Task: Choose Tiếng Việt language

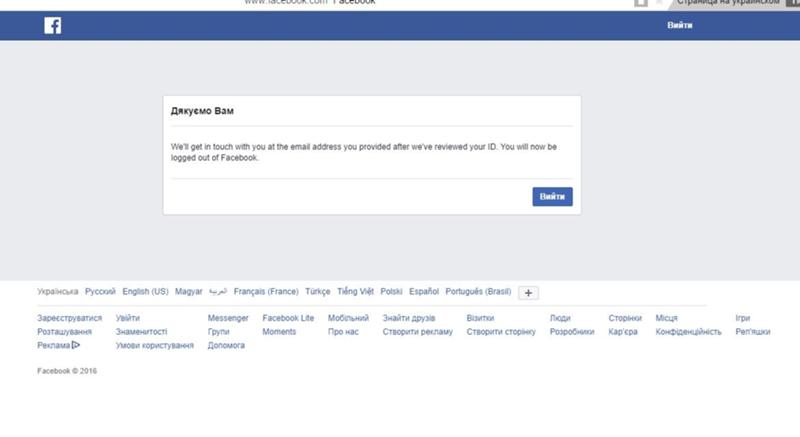Action: click(x=355, y=292)
